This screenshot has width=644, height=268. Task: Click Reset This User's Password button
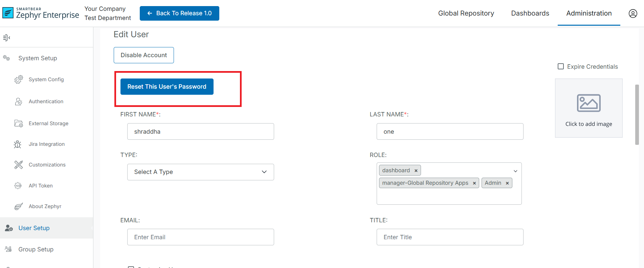tap(167, 87)
